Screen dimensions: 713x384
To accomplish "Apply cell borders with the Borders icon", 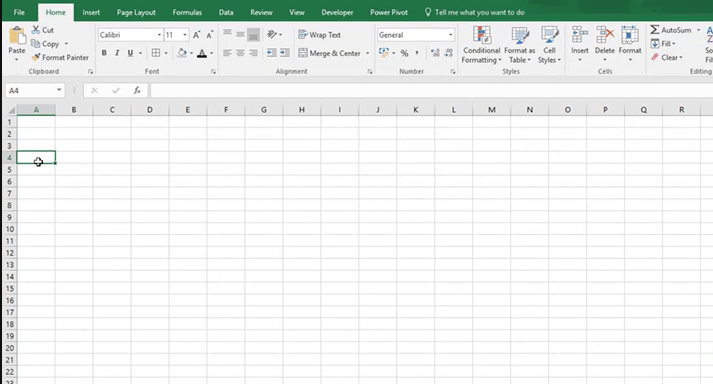I will coord(156,53).
